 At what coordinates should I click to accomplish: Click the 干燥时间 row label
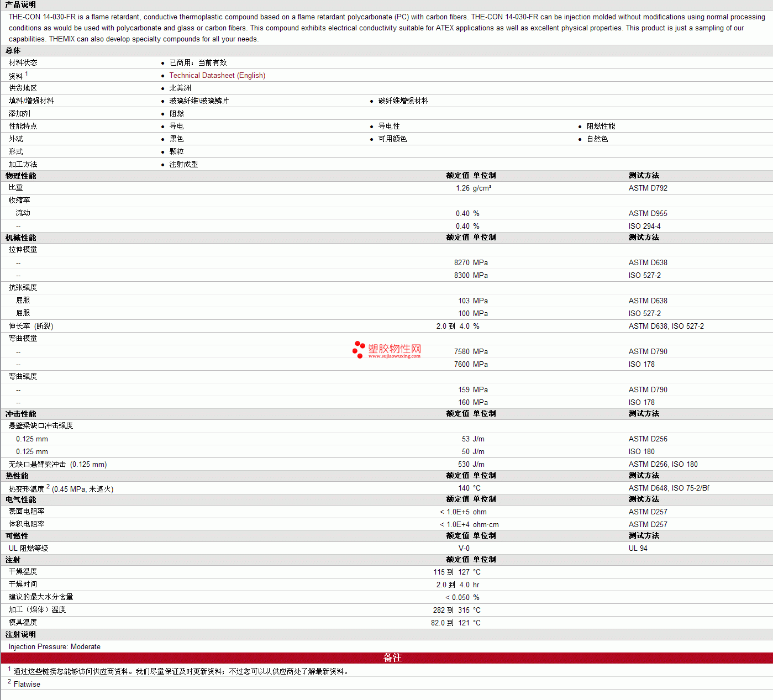point(23,585)
